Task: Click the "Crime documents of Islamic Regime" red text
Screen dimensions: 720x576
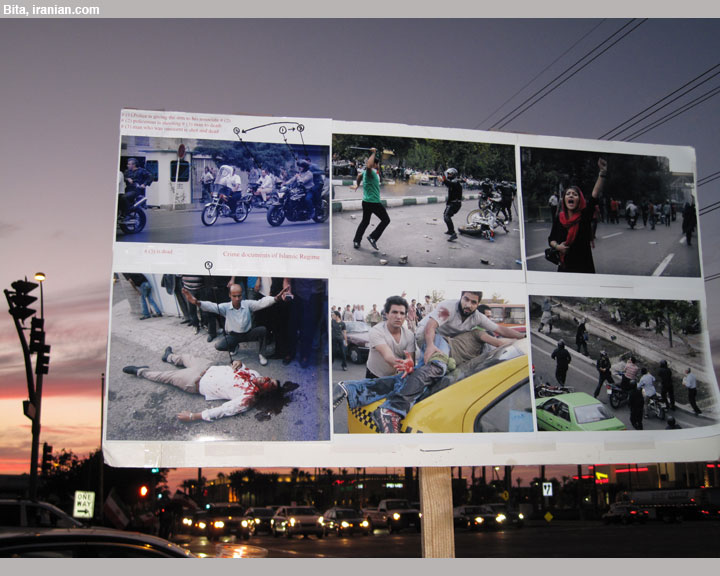Action: 271,255
